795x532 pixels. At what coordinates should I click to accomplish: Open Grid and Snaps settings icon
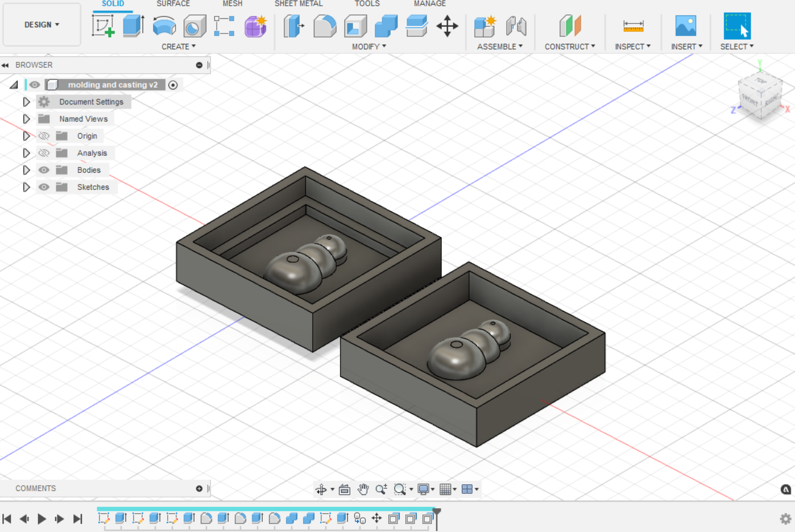pyautogui.click(x=445, y=489)
